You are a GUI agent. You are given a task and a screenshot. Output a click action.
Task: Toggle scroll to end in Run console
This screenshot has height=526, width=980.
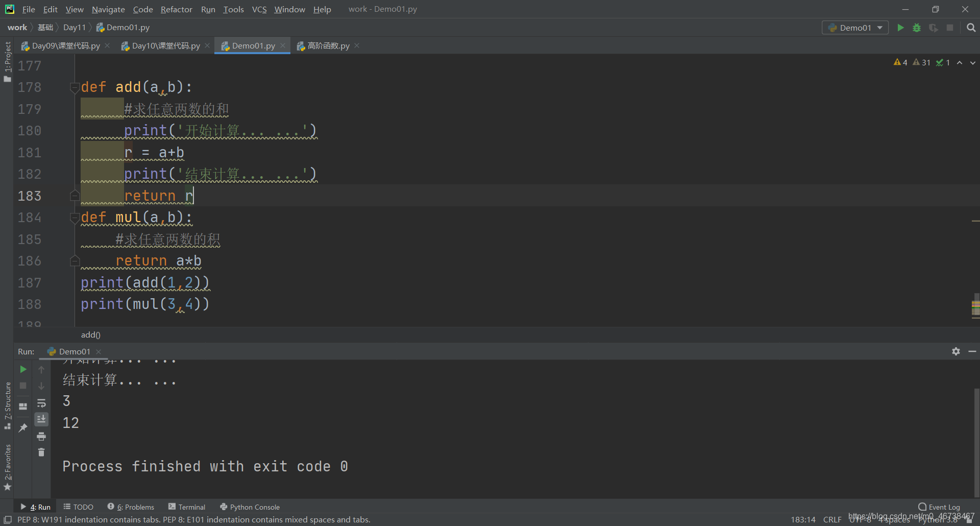pos(41,419)
